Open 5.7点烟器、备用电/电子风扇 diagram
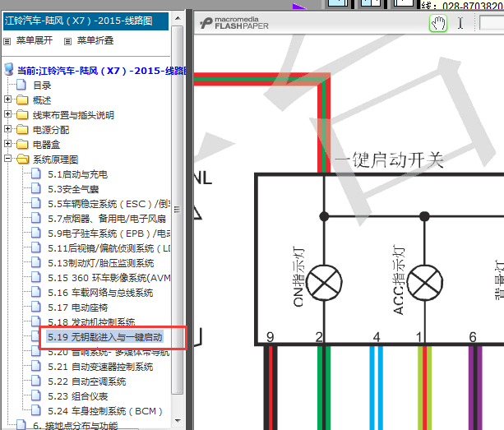This screenshot has width=504, height=430. [x=107, y=219]
